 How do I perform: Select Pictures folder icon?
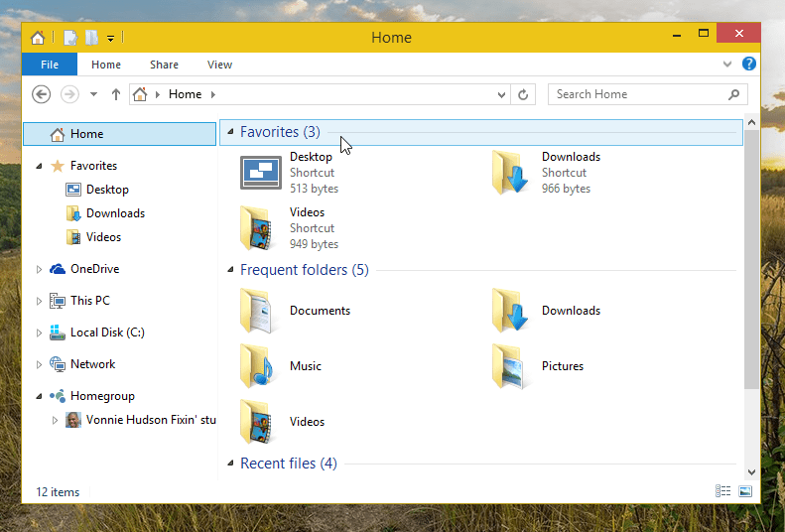[510, 366]
